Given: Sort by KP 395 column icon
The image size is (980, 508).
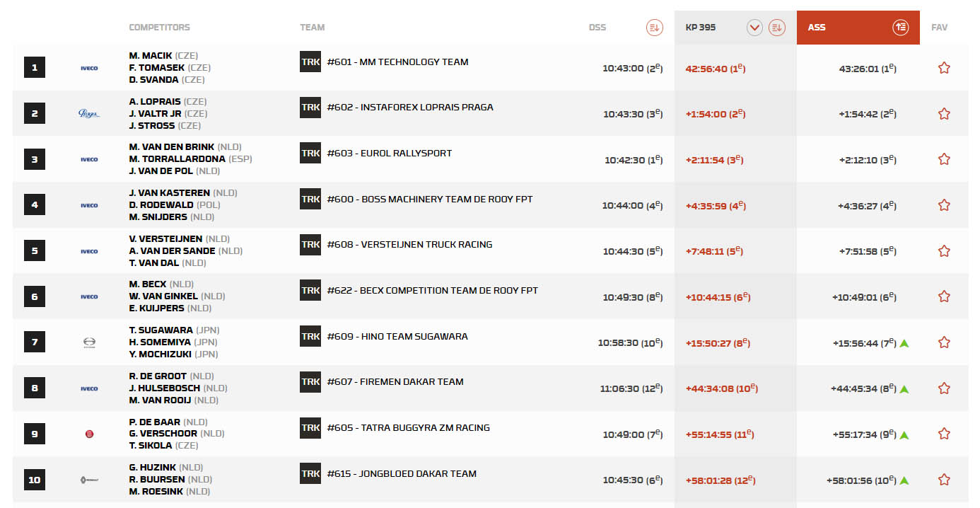Looking at the screenshot, I should (777, 28).
